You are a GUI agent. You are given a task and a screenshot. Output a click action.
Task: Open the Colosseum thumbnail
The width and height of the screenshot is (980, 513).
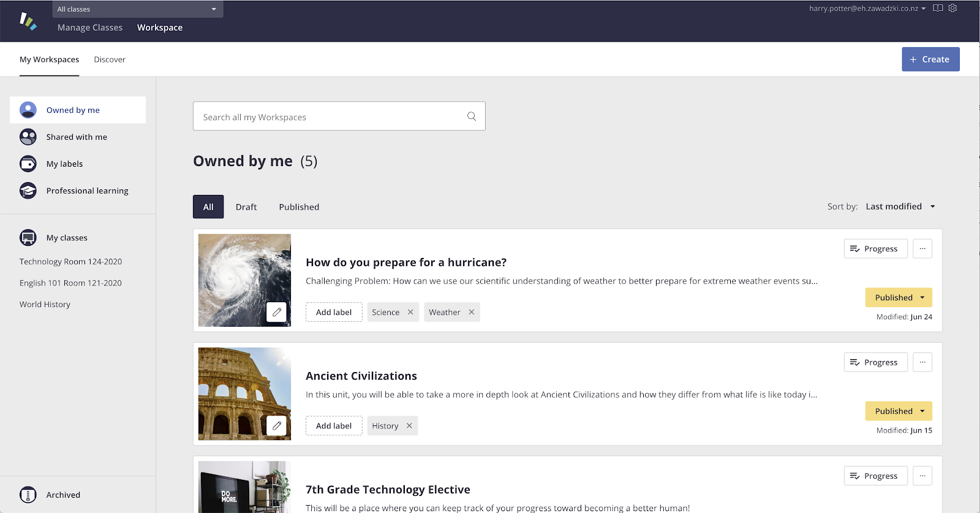[x=244, y=393]
